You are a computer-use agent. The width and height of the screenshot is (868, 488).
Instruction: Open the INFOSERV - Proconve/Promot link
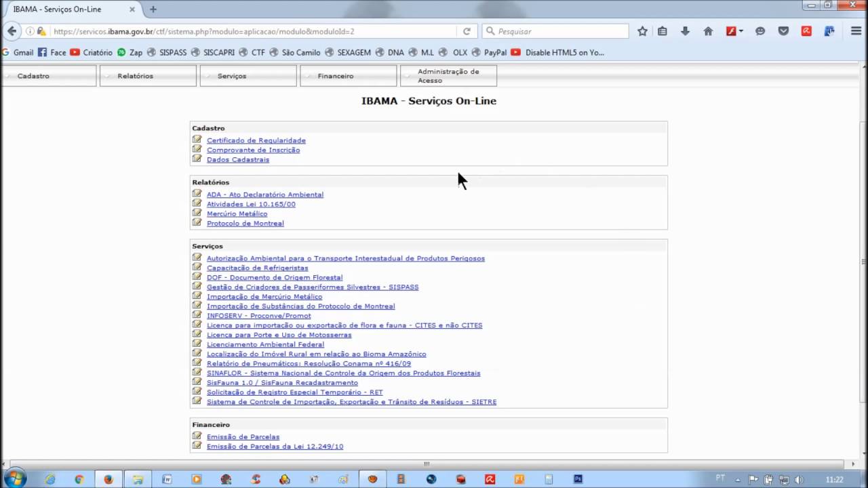pos(258,315)
